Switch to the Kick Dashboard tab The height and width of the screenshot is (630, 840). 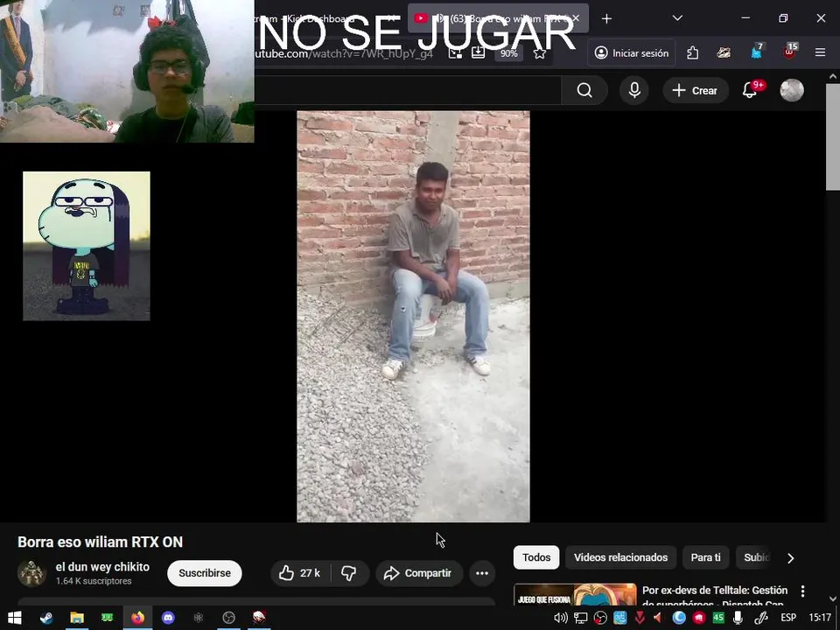[x=320, y=18]
